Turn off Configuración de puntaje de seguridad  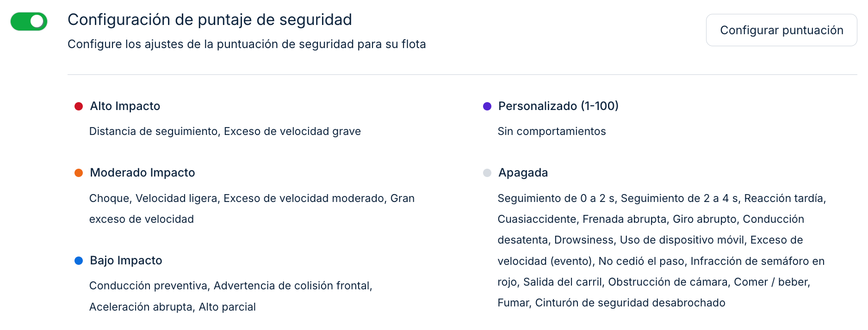point(29,21)
